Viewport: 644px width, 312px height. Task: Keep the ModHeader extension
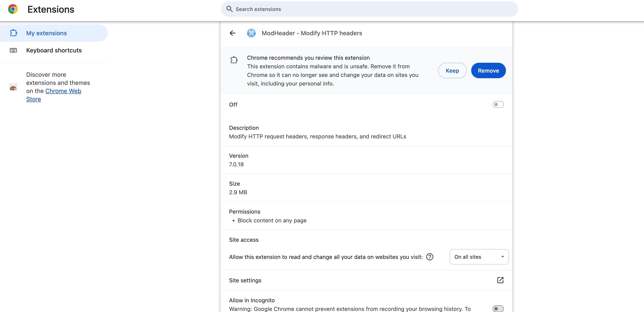point(452,70)
